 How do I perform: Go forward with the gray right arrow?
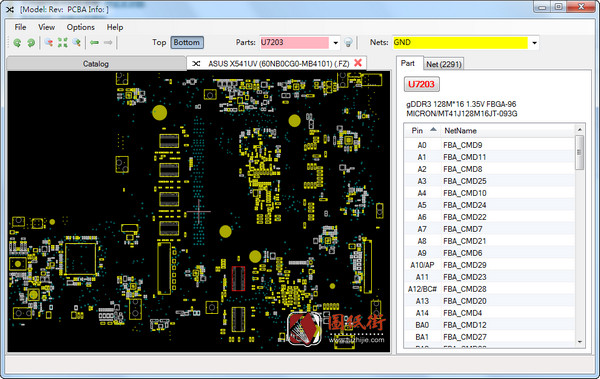coord(108,42)
